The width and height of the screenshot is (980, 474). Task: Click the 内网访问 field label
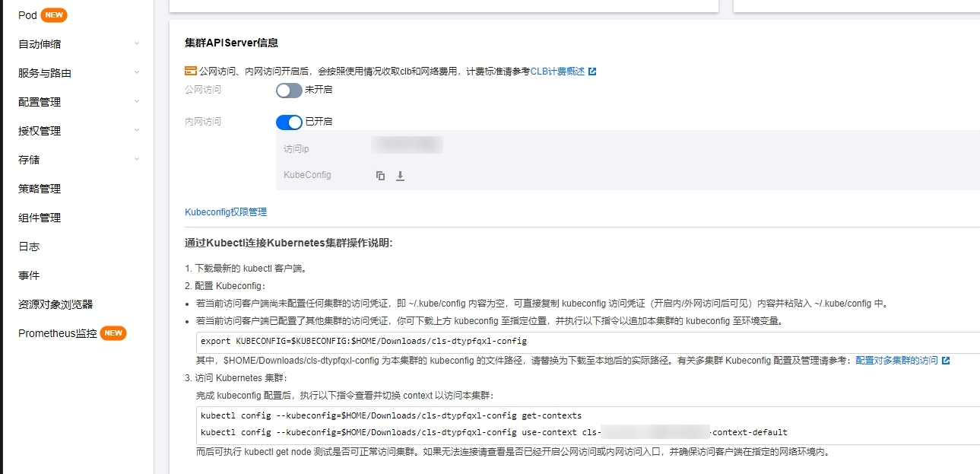pyautogui.click(x=203, y=122)
